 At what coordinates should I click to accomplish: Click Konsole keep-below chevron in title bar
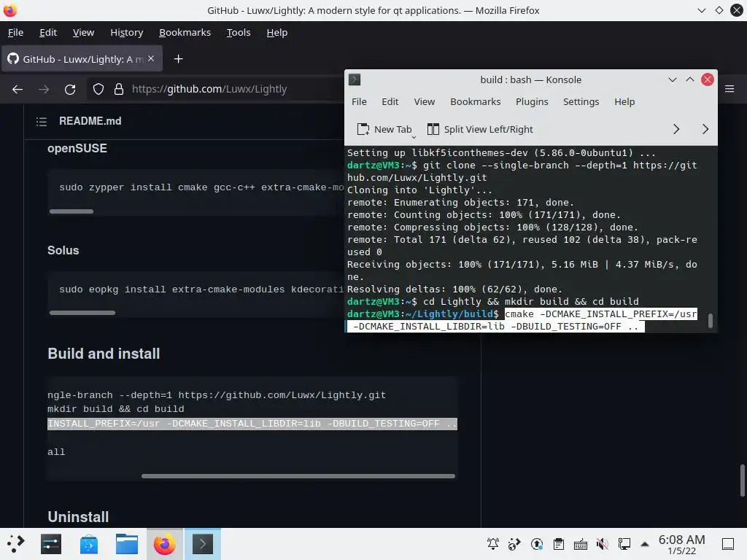click(x=672, y=79)
